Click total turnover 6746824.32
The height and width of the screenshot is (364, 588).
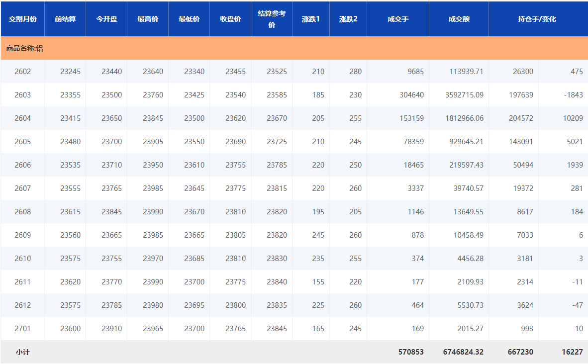click(x=463, y=352)
